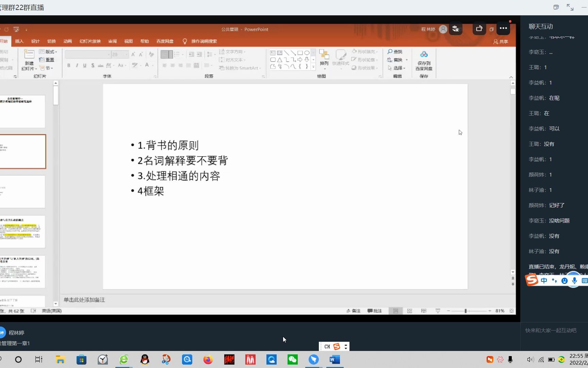Click the increase indent icon
Viewport: 588px width, 368px height.
pyautogui.click(x=199, y=55)
